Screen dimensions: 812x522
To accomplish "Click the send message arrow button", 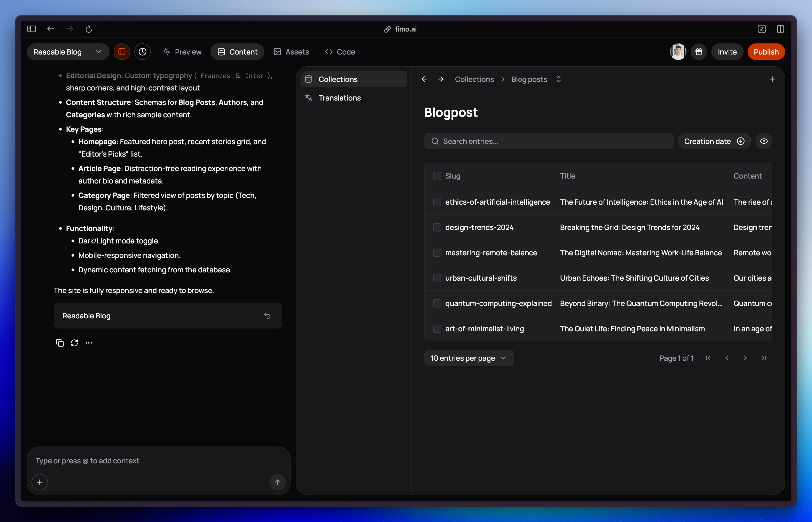I will (277, 482).
